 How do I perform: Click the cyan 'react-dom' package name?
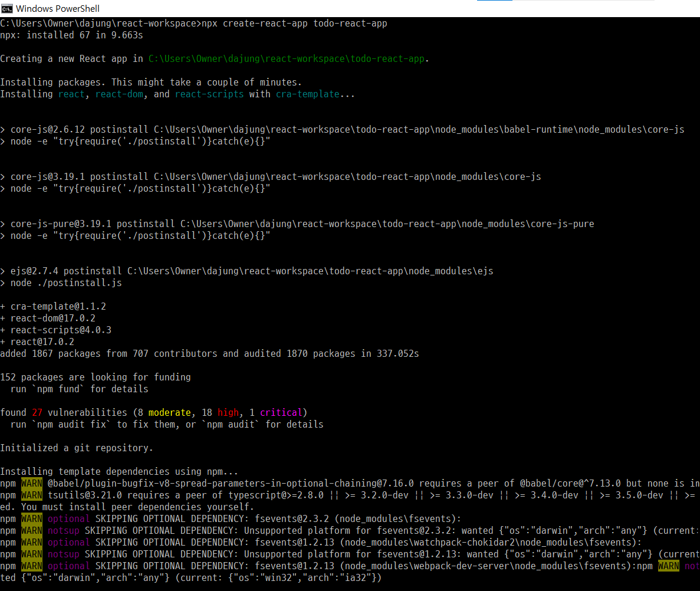[x=119, y=94]
